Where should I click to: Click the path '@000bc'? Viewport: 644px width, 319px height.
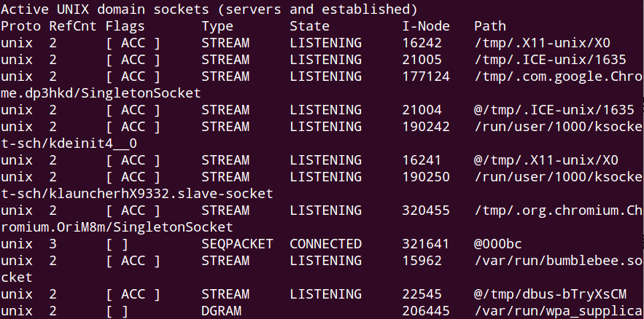click(498, 244)
